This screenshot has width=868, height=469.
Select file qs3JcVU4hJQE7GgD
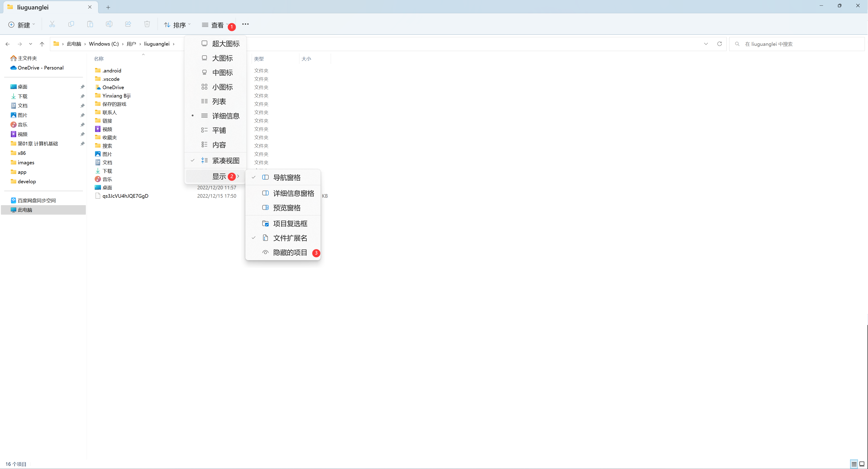(x=122, y=196)
